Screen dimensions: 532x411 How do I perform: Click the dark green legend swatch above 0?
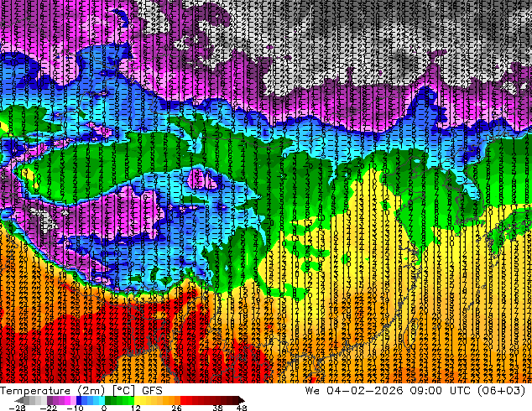(x=108, y=400)
